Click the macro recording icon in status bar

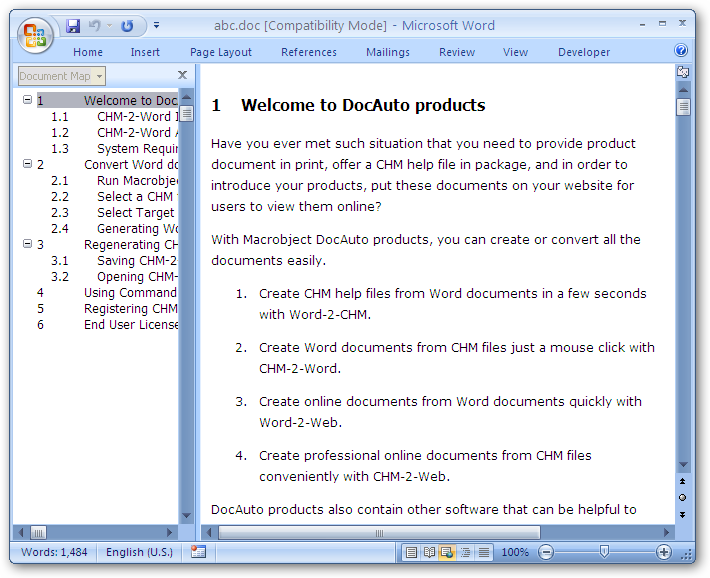[x=198, y=552]
